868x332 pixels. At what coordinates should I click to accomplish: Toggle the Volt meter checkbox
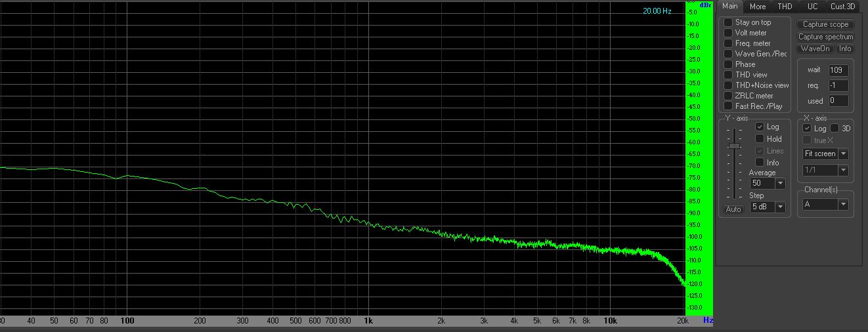(728, 33)
